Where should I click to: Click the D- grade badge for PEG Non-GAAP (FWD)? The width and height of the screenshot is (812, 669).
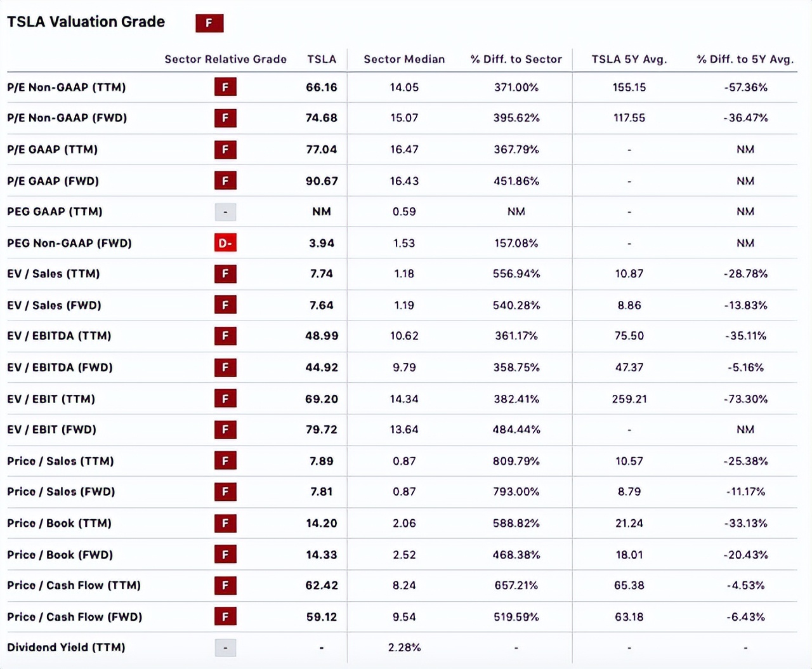click(225, 243)
